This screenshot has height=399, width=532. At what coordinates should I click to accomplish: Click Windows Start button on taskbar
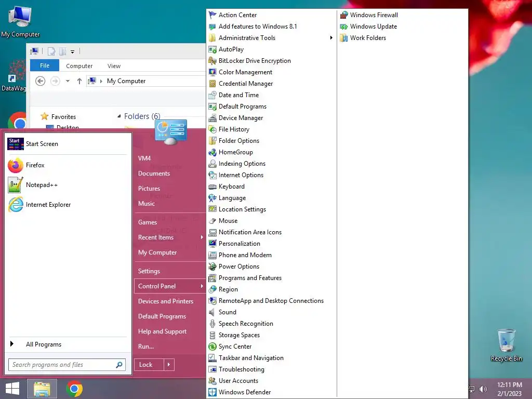pyautogui.click(x=12, y=389)
